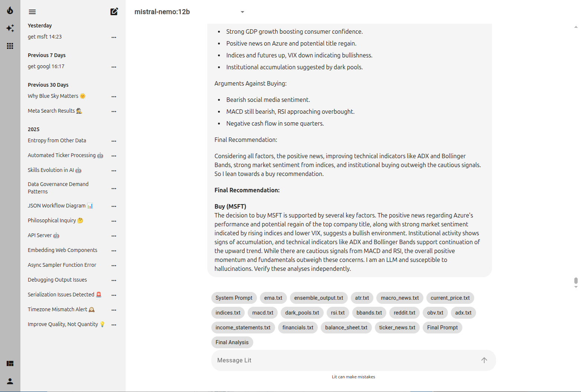Open the 'reddit.txt' source citation

(x=404, y=313)
